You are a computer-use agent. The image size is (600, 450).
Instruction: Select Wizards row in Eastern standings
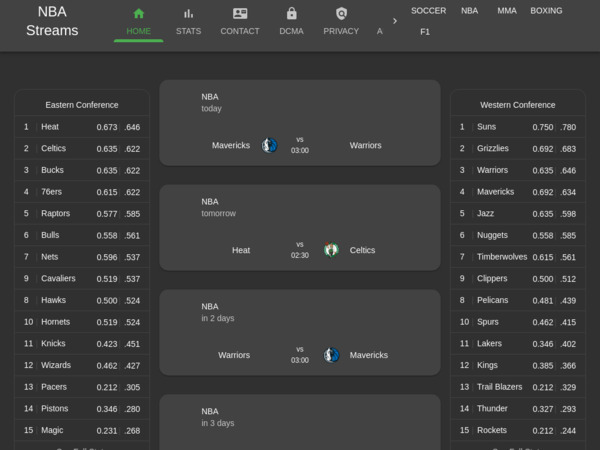tap(82, 365)
